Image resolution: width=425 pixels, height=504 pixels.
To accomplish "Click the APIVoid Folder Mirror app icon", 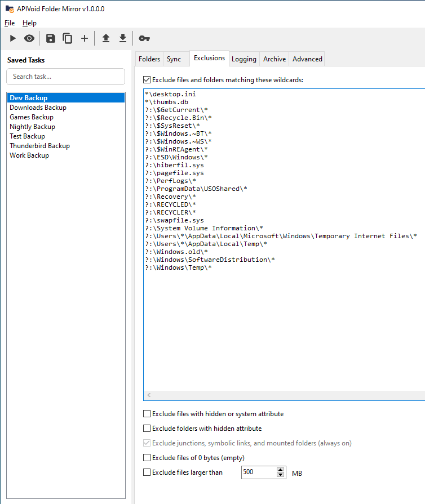I will click(x=10, y=8).
